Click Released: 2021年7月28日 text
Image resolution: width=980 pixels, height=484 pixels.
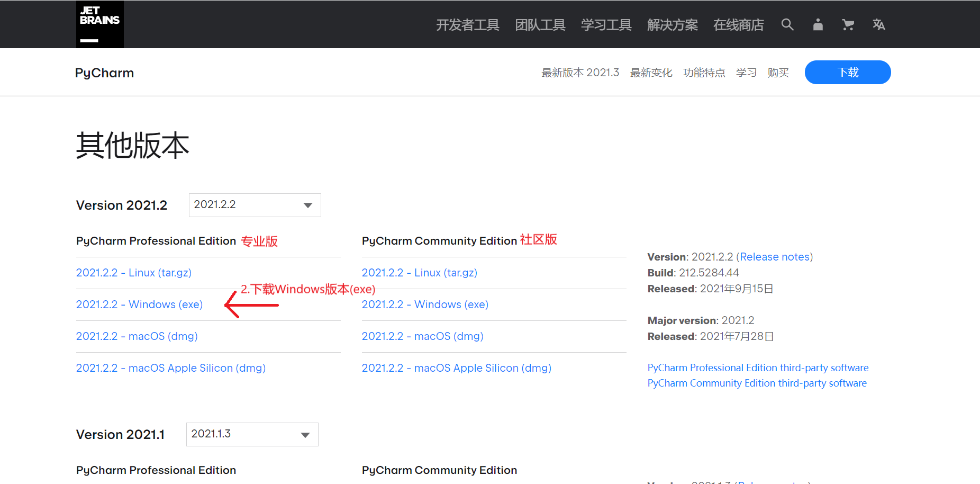pyautogui.click(x=711, y=336)
